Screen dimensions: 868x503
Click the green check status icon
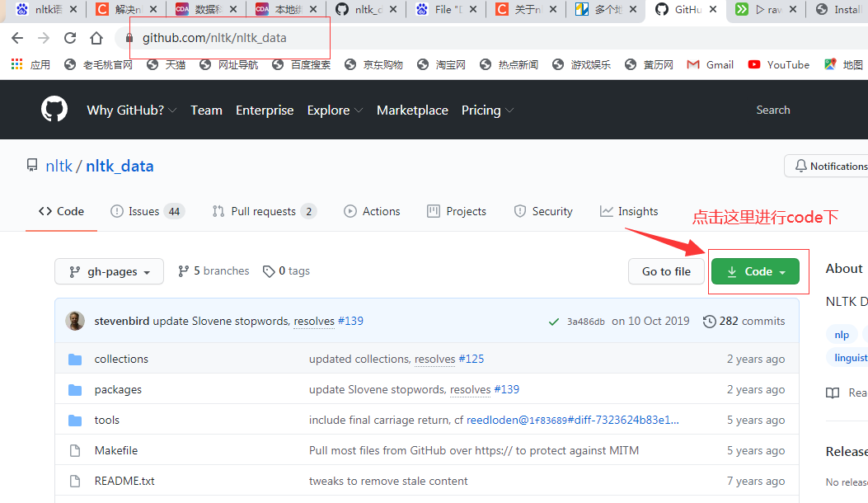point(554,322)
